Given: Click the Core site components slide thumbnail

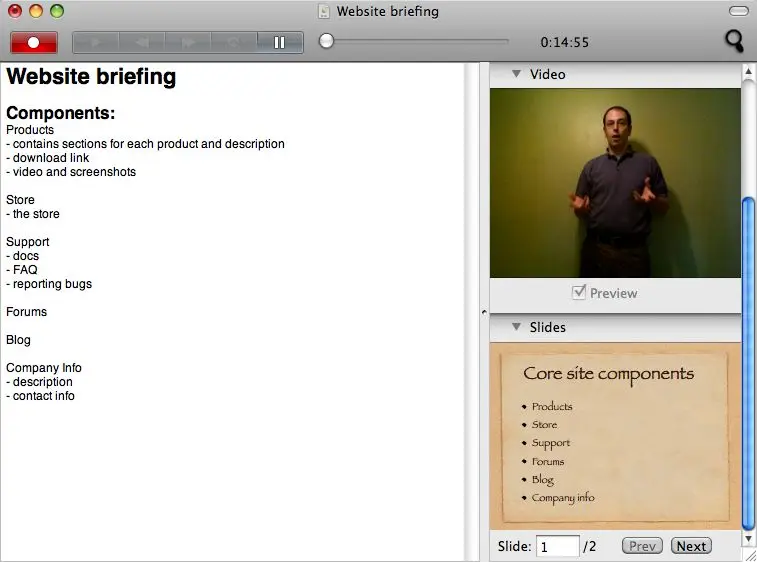Looking at the screenshot, I should click(615, 436).
